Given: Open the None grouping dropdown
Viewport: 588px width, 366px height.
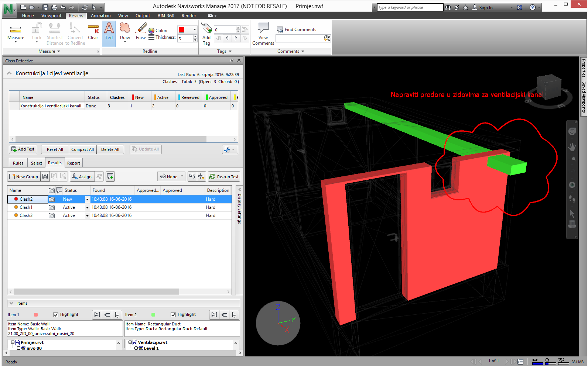Looking at the screenshot, I should click(171, 177).
